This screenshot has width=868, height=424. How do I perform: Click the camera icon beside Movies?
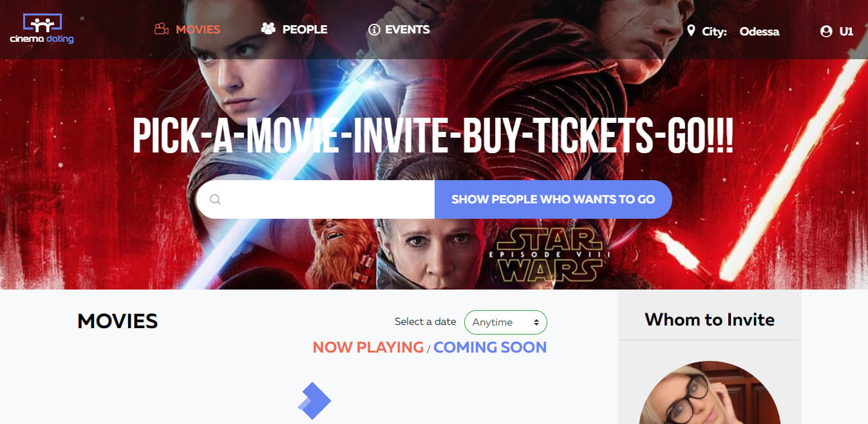(162, 30)
